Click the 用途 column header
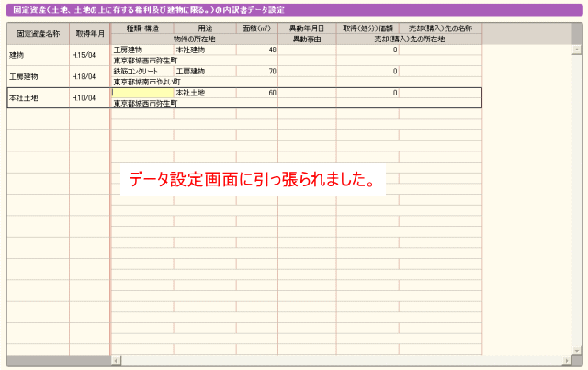The image size is (588, 370). pyautogui.click(x=205, y=28)
